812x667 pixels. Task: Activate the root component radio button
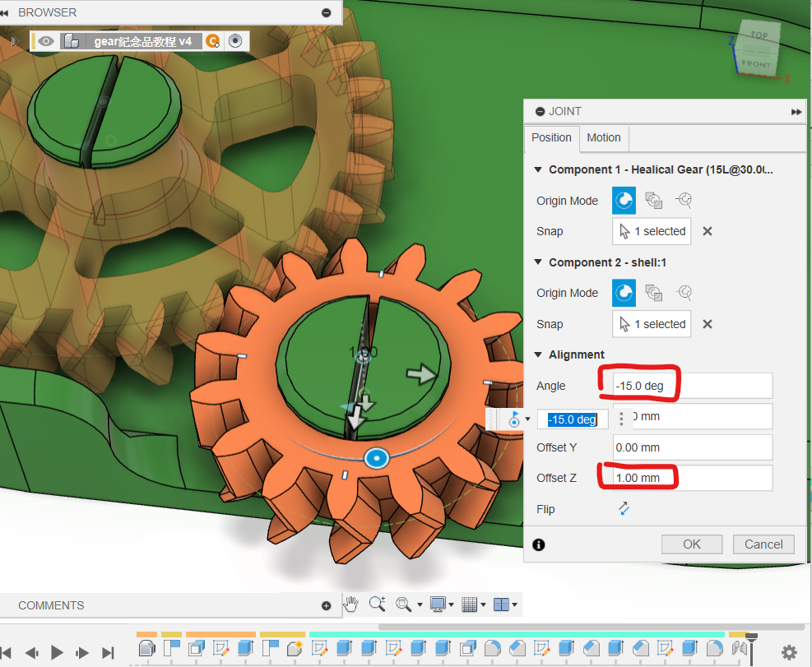tap(235, 41)
